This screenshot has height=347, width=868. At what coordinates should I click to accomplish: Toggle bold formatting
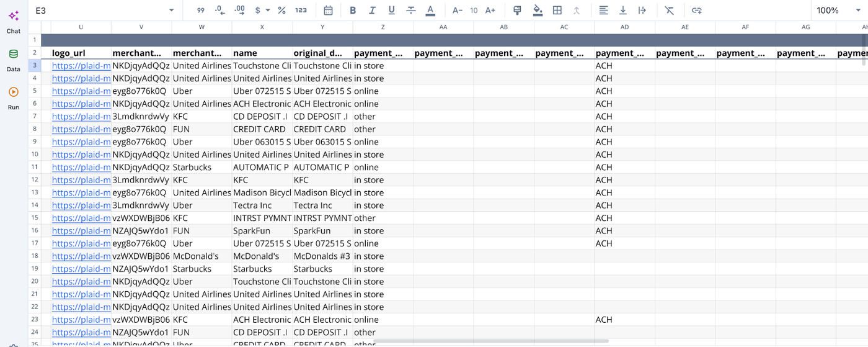point(353,10)
